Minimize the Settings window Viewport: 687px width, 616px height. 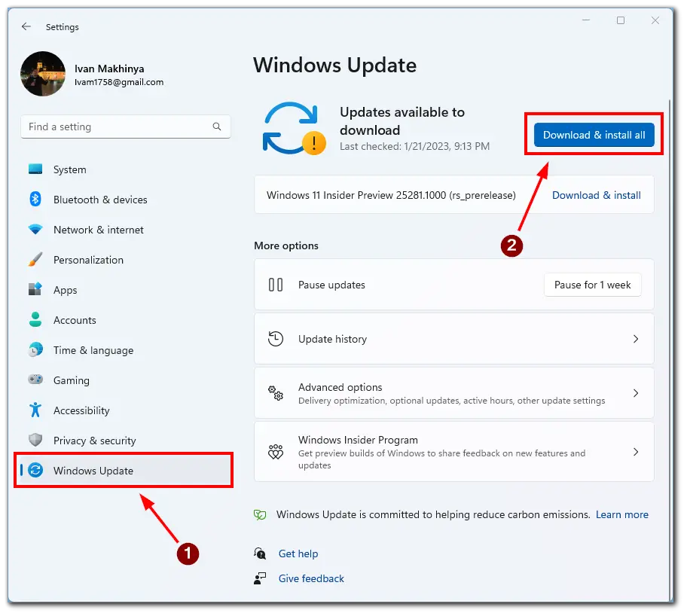coord(586,20)
